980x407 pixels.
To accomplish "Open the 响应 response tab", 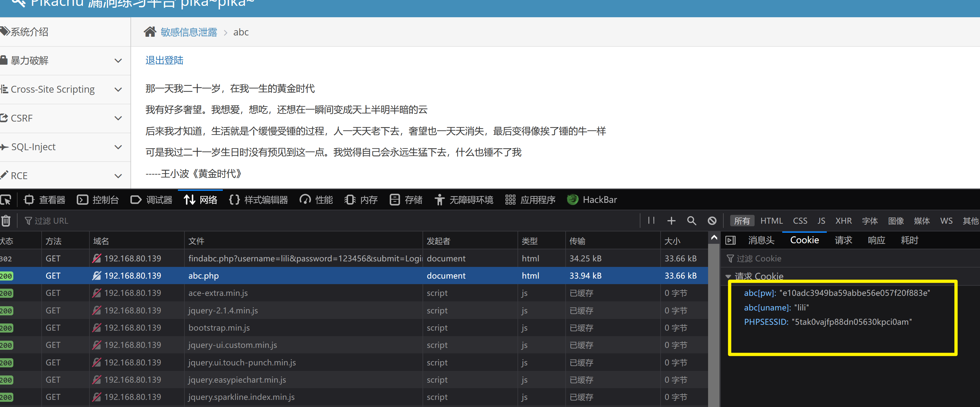I will point(877,240).
